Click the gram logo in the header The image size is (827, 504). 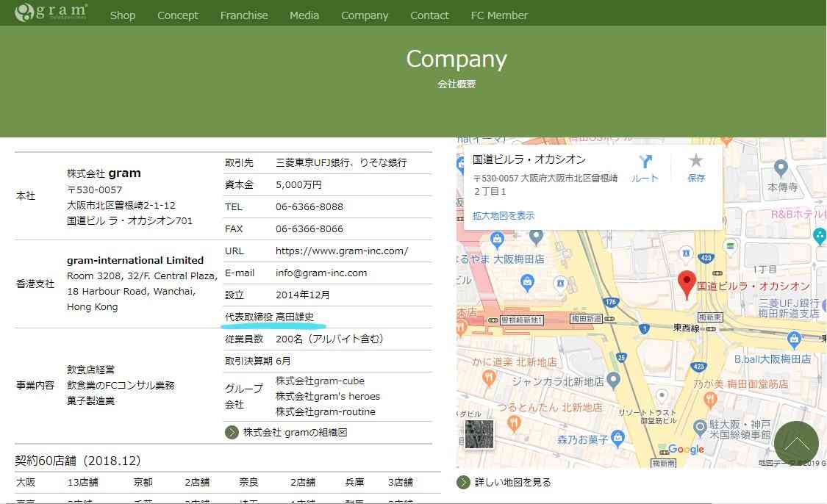click(51, 12)
